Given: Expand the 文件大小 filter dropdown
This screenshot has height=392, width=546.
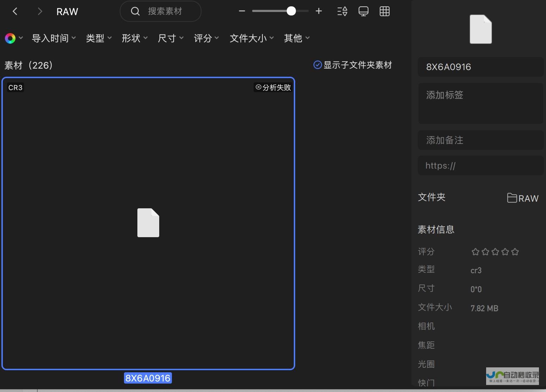Looking at the screenshot, I should click(x=252, y=38).
